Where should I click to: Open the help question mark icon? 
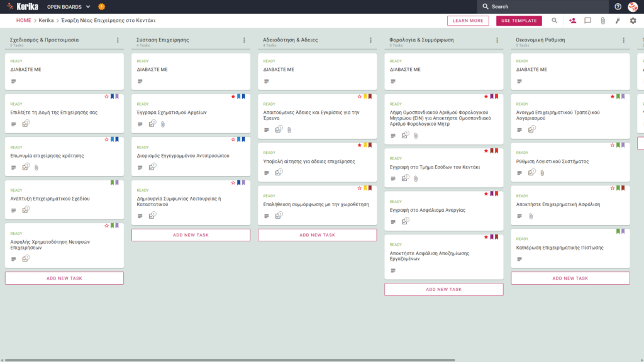pyautogui.click(x=618, y=6)
